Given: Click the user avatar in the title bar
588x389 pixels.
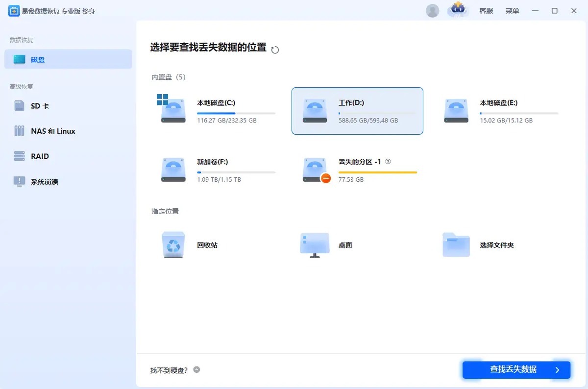Looking at the screenshot, I should point(432,10).
